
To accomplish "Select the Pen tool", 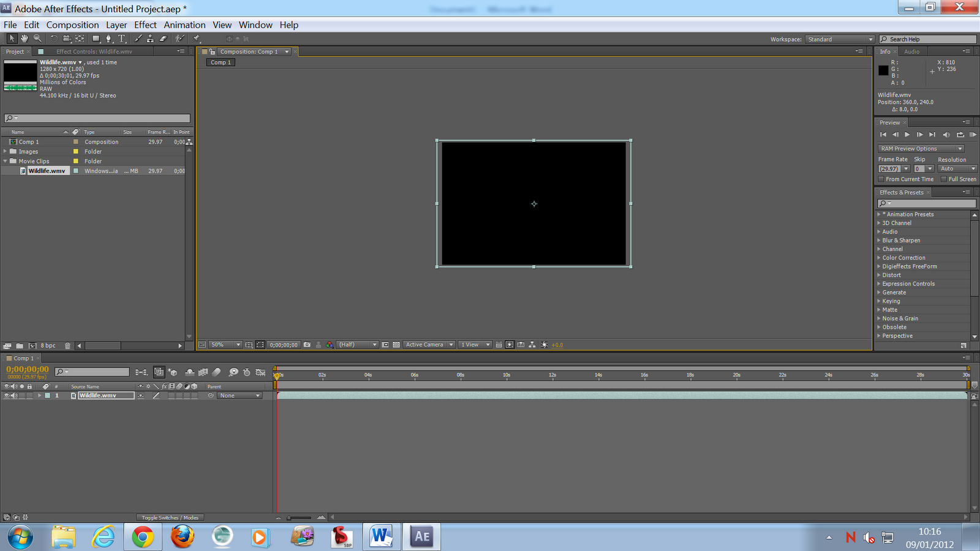I will (108, 39).
